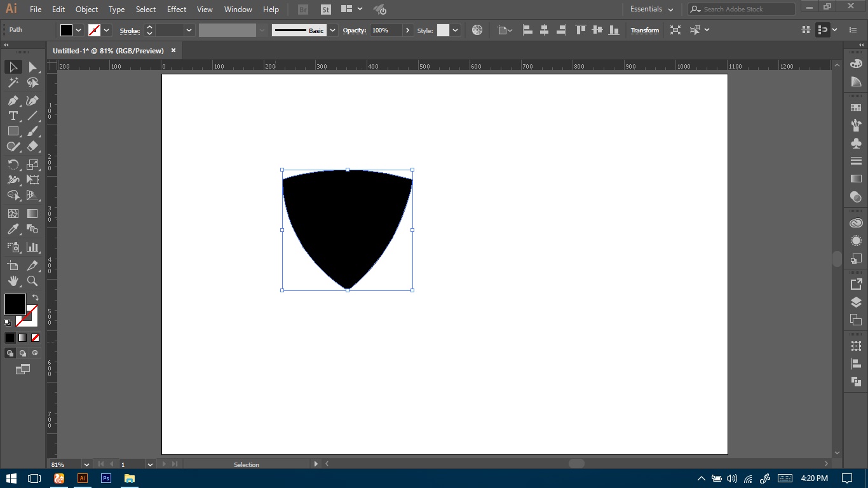This screenshot has width=868, height=488.
Task: Open graphic Style dropdown
Action: pos(455,30)
